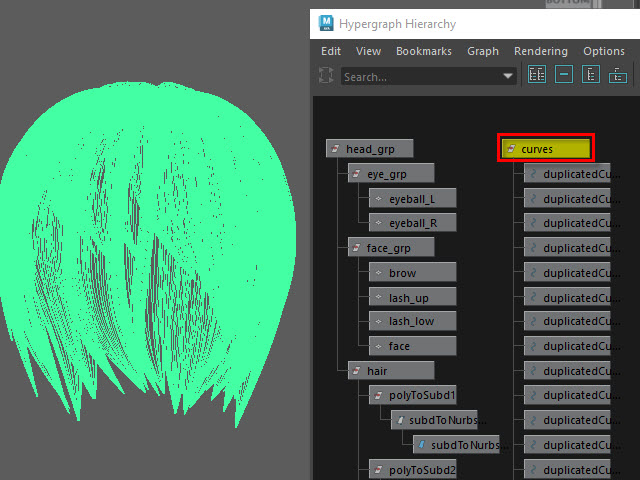
Task: Open the search field dropdown arrow
Action: pyautogui.click(x=508, y=76)
